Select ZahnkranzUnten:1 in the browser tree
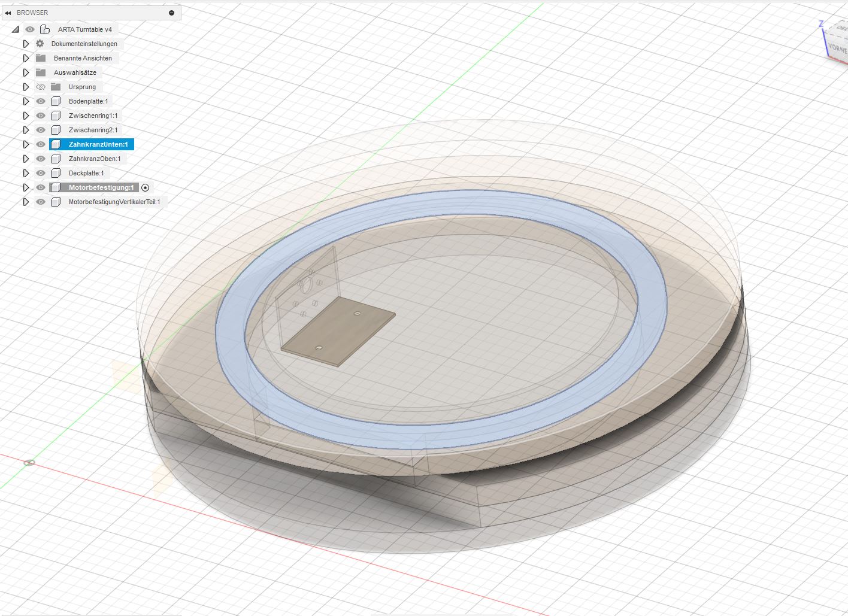Viewport: 848px width, 616px height. [98, 144]
